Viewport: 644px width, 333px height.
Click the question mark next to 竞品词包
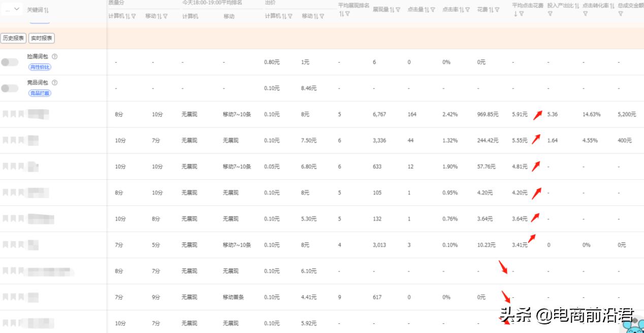pos(55,82)
